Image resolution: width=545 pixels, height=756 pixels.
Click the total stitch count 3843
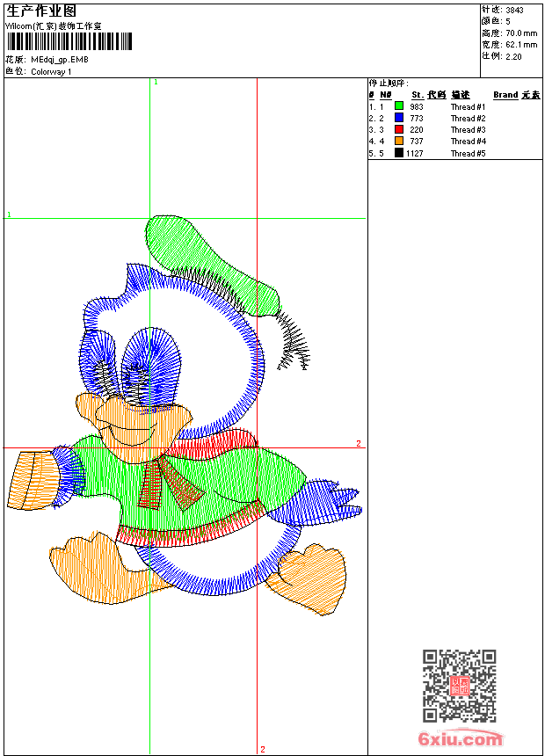tap(514, 11)
